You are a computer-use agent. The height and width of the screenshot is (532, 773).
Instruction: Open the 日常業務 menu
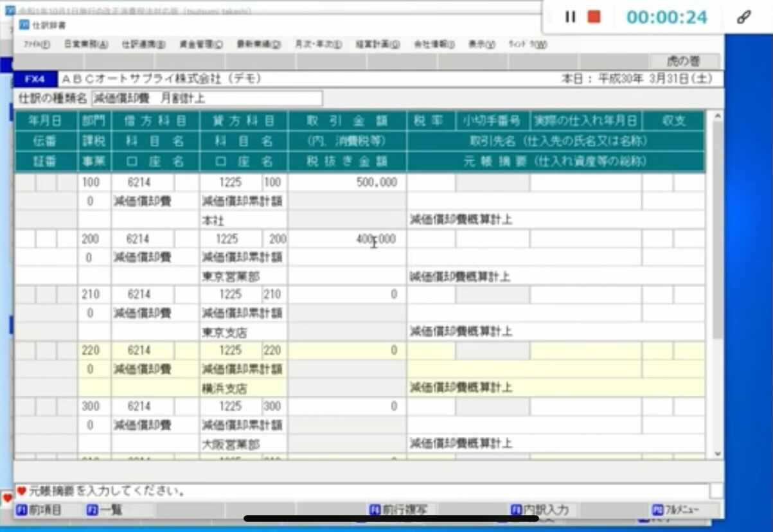tap(86, 44)
